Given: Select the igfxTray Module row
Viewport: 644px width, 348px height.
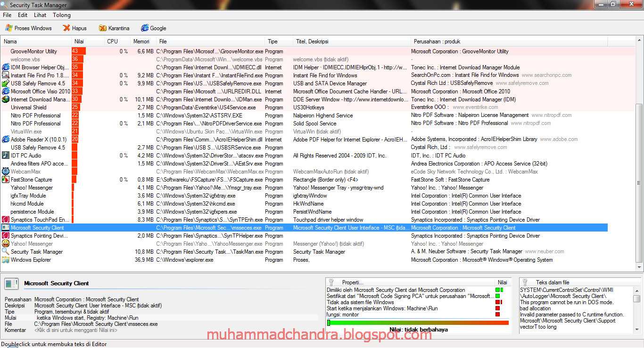Looking at the screenshot, I should [x=304, y=196].
